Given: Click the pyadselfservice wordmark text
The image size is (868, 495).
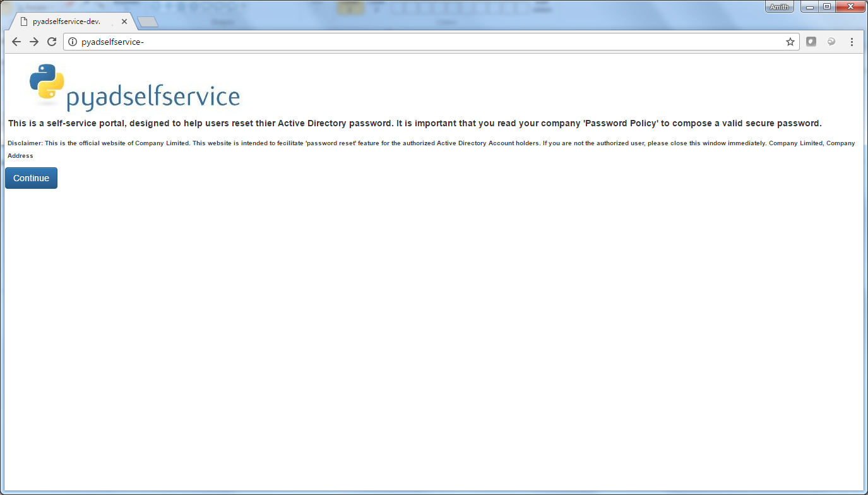Looking at the screenshot, I should 153,98.
